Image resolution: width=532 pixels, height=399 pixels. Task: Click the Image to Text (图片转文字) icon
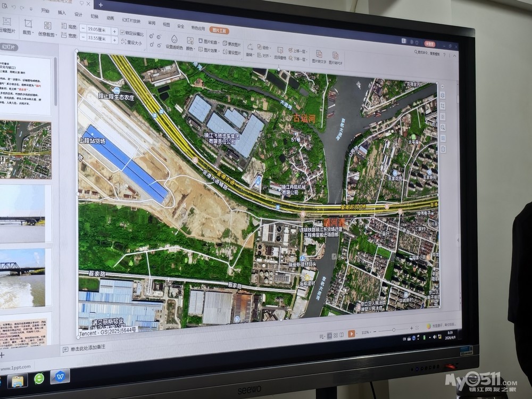tap(319, 56)
